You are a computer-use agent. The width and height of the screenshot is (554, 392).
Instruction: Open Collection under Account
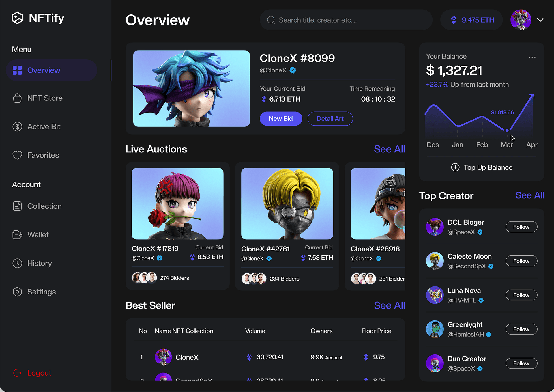coord(37,206)
